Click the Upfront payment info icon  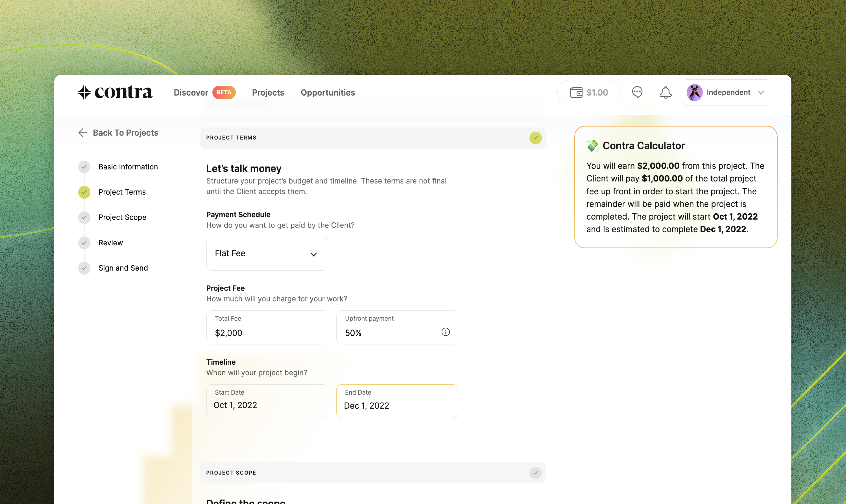pyautogui.click(x=446, y=332)
